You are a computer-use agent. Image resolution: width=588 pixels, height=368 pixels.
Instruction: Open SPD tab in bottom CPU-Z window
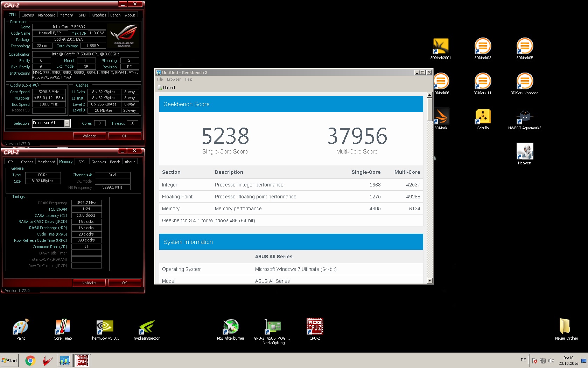(x=82, y=162)
